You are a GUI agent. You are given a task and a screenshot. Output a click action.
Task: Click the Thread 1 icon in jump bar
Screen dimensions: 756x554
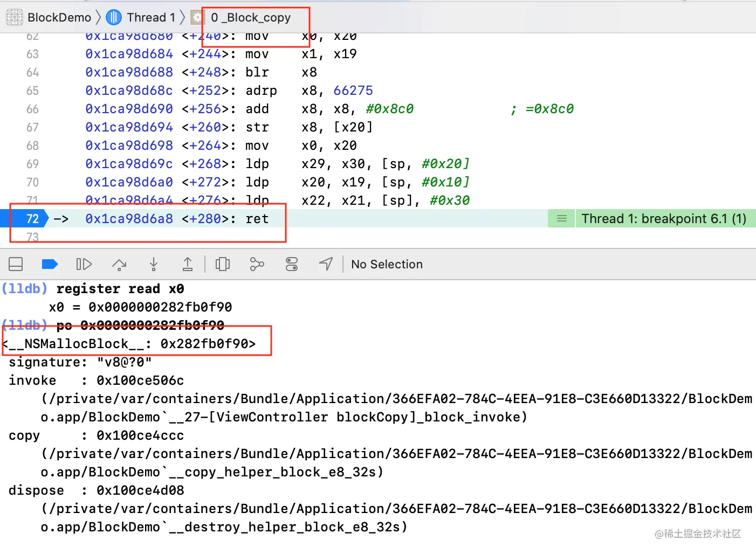coord(114,17)
